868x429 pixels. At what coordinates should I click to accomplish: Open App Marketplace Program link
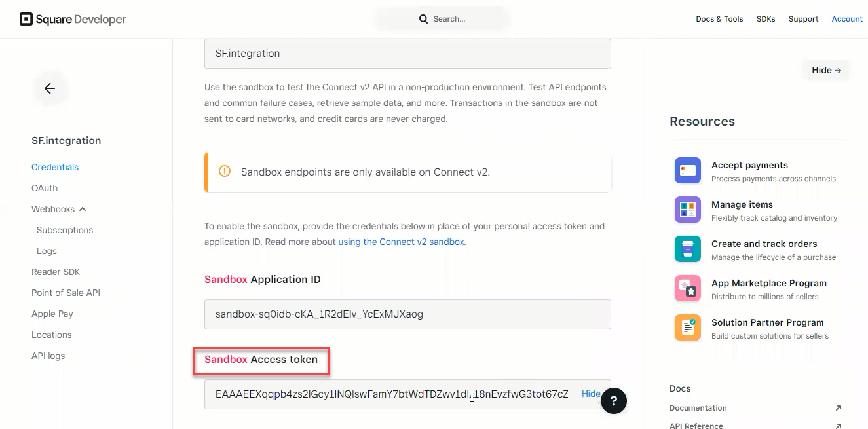point(769,283)
